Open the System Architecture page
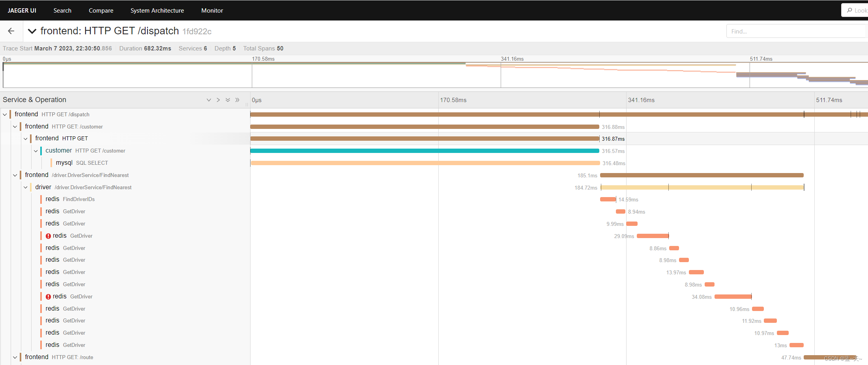 [157, 10]
